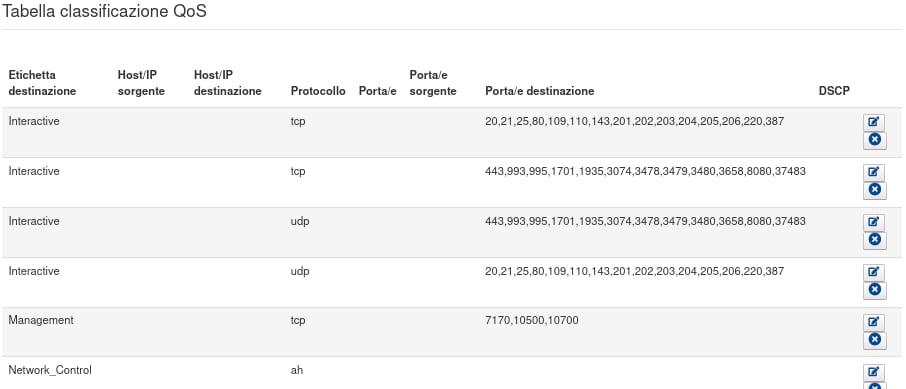Edit the Network_Control ah rule
Image resolution: width=906 pixels, height=389 pixels.
(874, 372)
